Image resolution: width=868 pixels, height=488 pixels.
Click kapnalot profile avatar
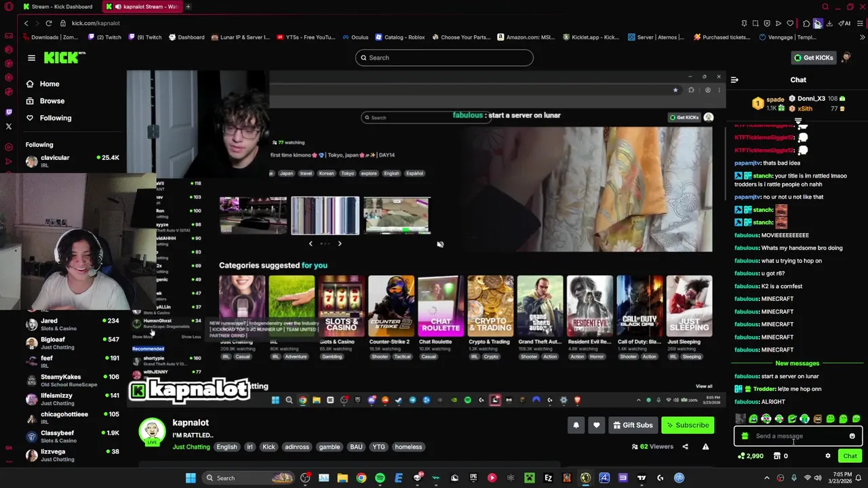[152, 431]
